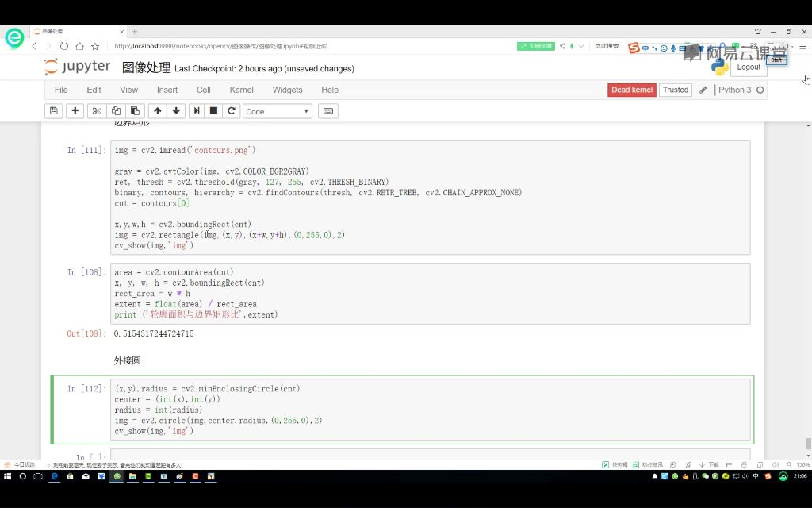Click the taskbar clock showing 21:06
The image size is (812, 508).
click(800, 476)
